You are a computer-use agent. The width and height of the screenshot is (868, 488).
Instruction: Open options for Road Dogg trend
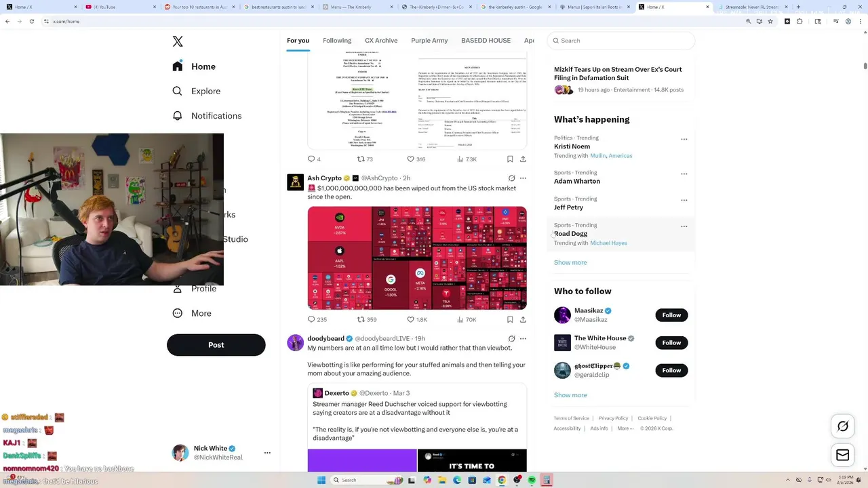684,226
